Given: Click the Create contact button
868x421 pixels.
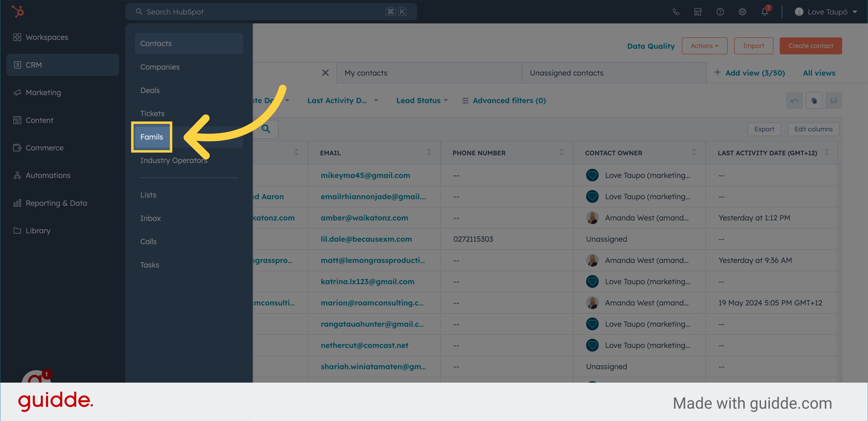Looking at the screenshot, I should pos(810,46).
